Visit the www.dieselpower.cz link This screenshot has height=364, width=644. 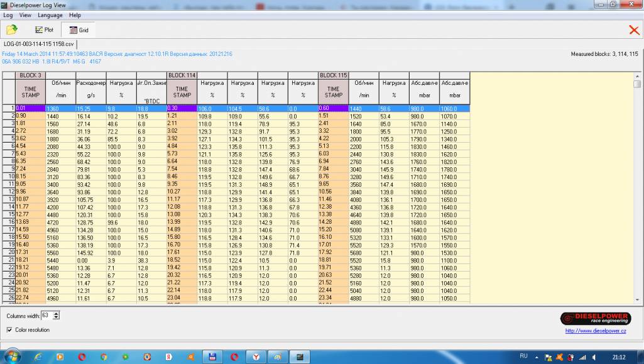tap(595, 330)
